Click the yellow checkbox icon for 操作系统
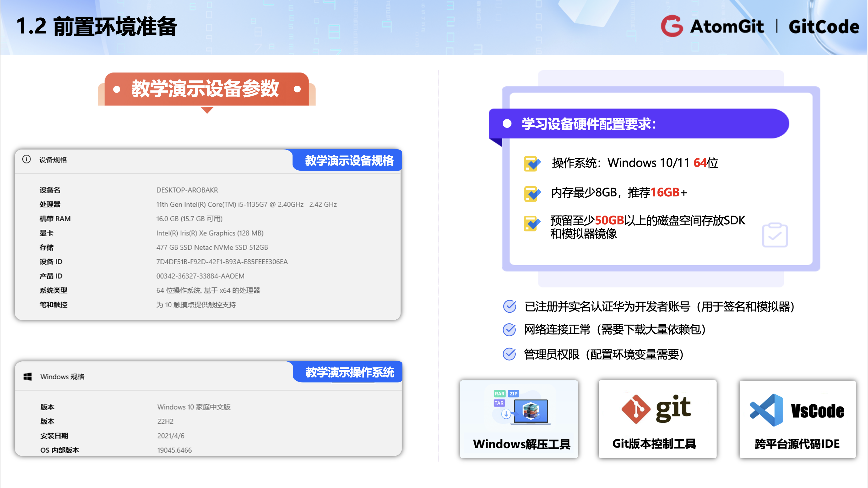Screen dimensions: 868x488 (532, 163)
